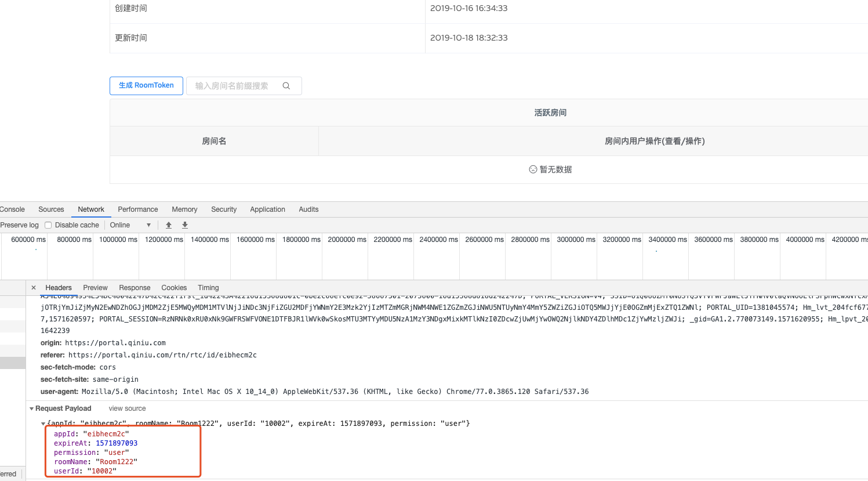Click the 生成 RoomToken button
Viewport: 868px width, 481px height.
146,85
